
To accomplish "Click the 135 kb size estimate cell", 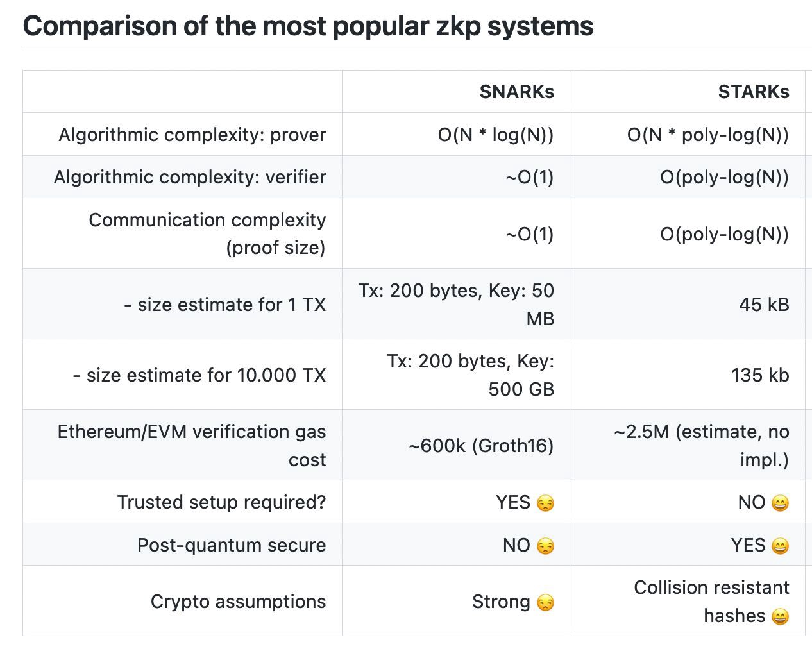I will [759, 375].
